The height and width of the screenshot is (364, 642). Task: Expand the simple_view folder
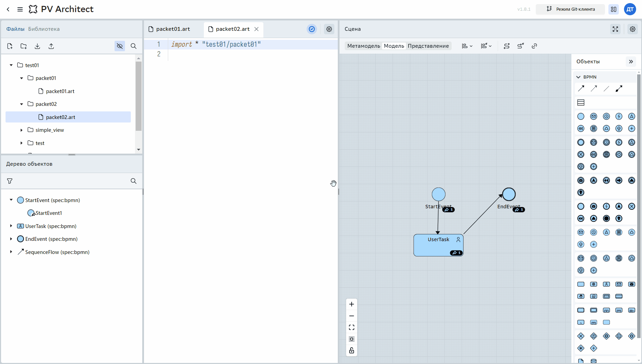click(x=21, y=130)
